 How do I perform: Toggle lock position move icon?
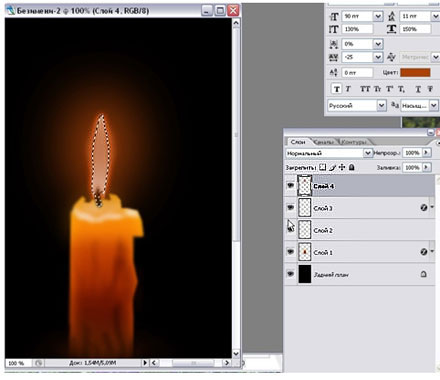[x=342, y=167]
